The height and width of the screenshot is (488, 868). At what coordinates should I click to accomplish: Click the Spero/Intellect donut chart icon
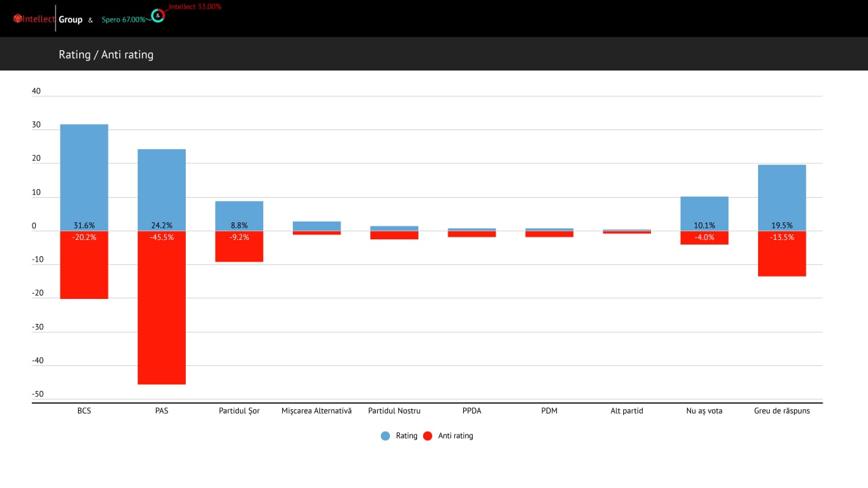pos(157,15)
